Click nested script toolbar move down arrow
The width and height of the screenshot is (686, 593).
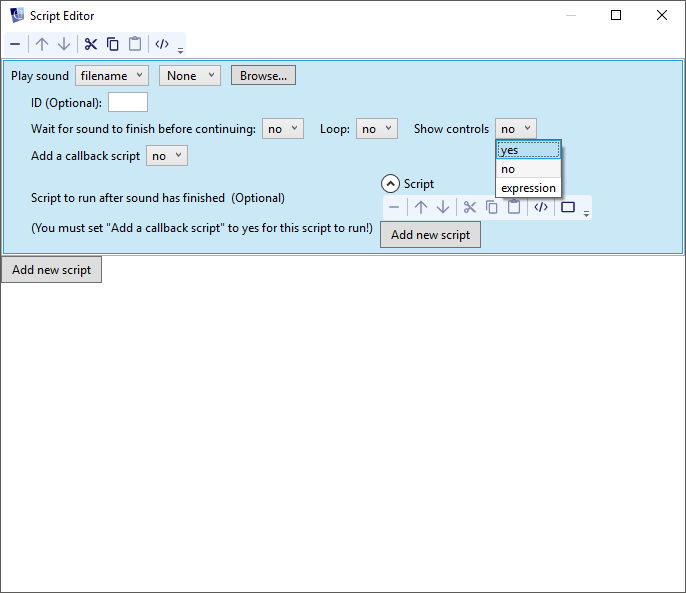point(443,207)
